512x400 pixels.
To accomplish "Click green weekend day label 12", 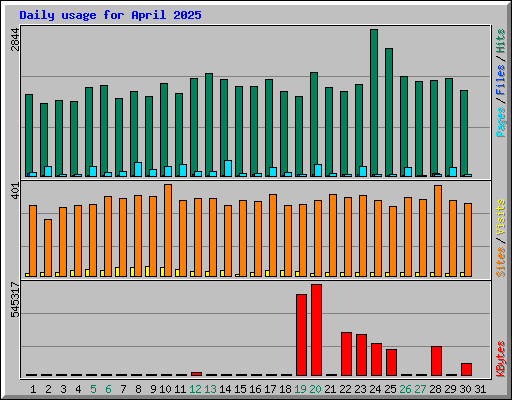I will [x=195, y=389].
